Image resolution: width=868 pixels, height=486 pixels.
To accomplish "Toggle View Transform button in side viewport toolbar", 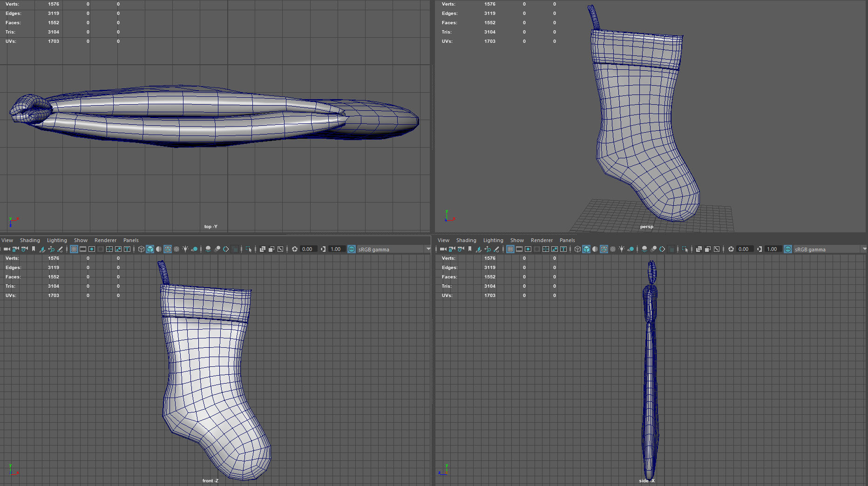I will 788,249.
